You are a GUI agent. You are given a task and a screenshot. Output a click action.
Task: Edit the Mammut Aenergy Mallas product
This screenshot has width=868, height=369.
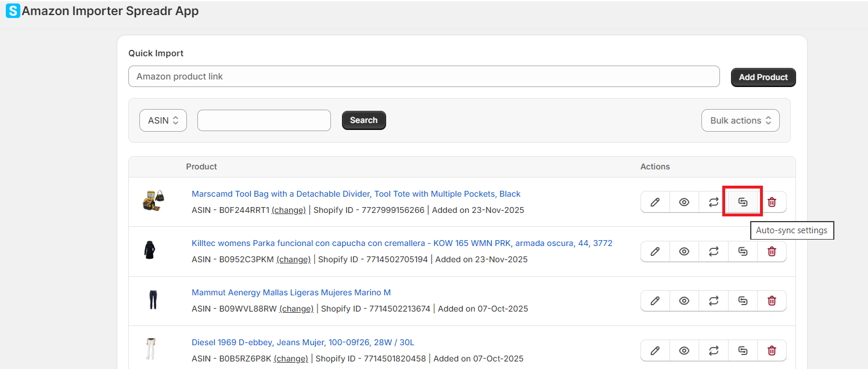pyautogui.click(x=655, y=301)
